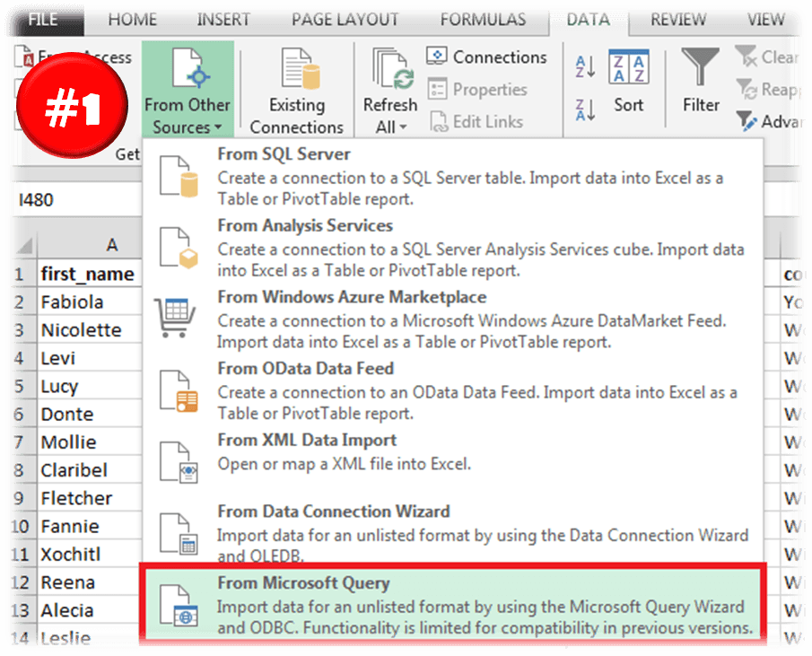Click the Data Connection Wizard icon
812x656 pixels.
click(179, 534)
